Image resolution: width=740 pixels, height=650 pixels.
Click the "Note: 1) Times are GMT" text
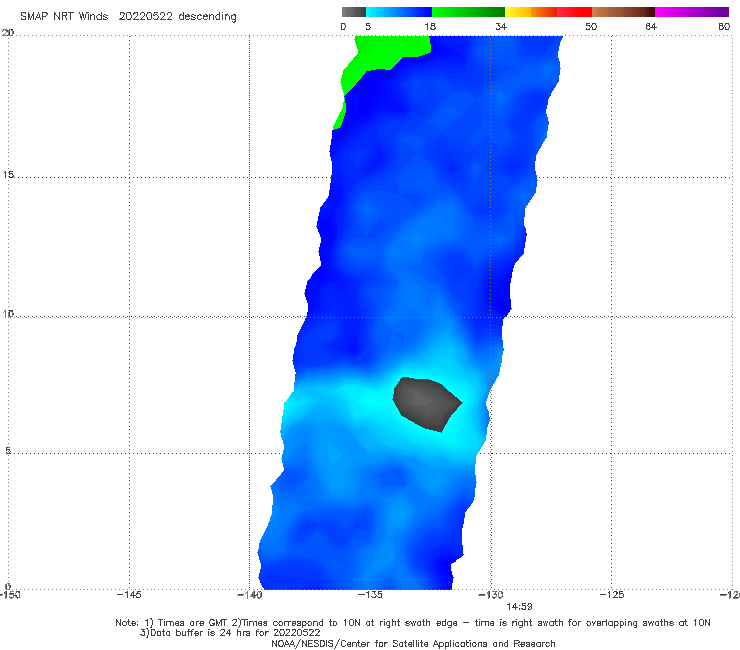point(172,623)
